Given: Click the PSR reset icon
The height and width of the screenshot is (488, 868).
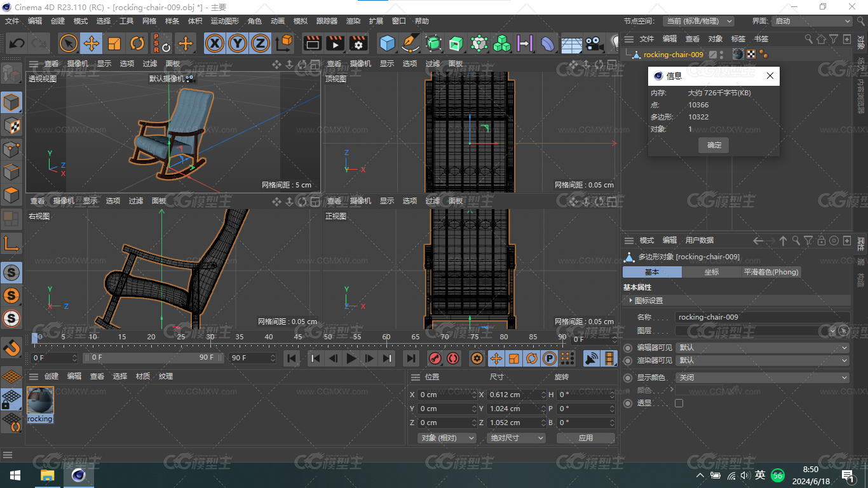Looking at the screenshot, I should pos(161,43).
